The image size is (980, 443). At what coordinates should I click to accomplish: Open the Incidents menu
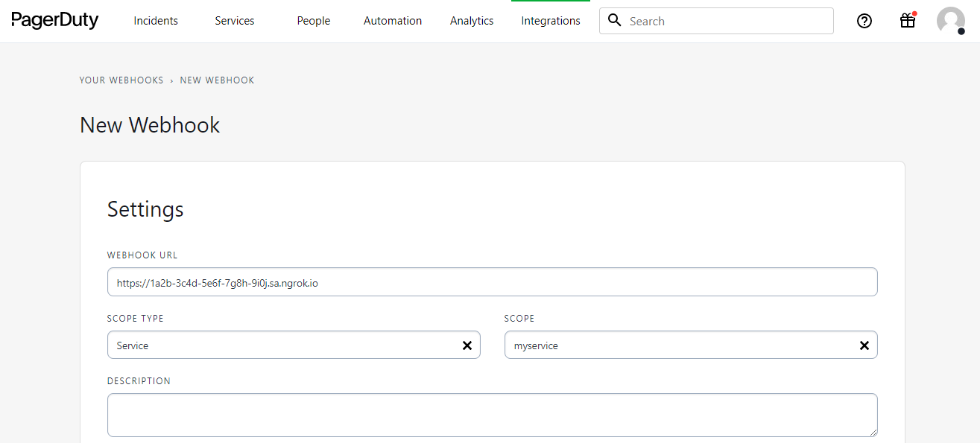[155, 21]
